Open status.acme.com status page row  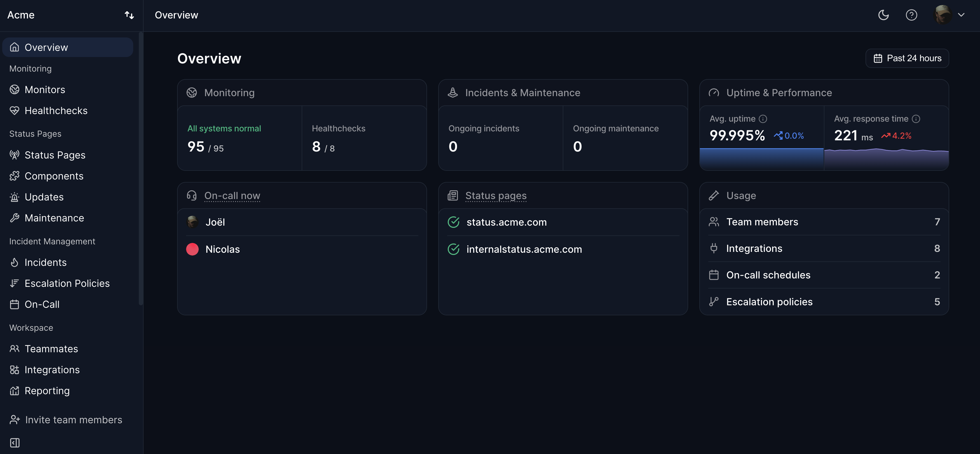563,222
